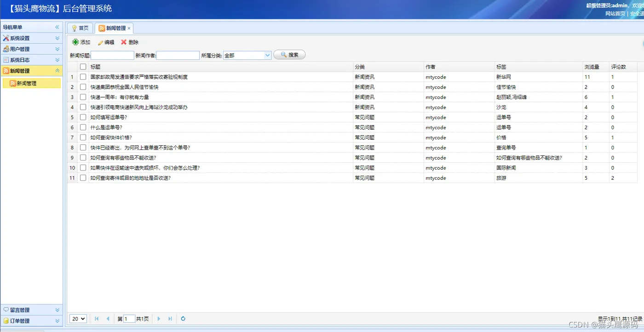The image size is (644, 332).
Task: Expand the 订单管理 accordion section
Action: (57, 321)
